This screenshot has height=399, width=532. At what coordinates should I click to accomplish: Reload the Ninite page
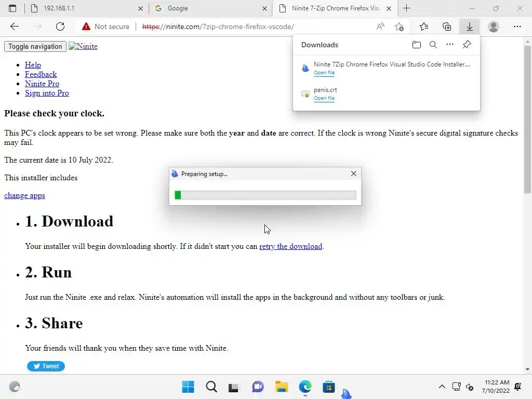60,26
